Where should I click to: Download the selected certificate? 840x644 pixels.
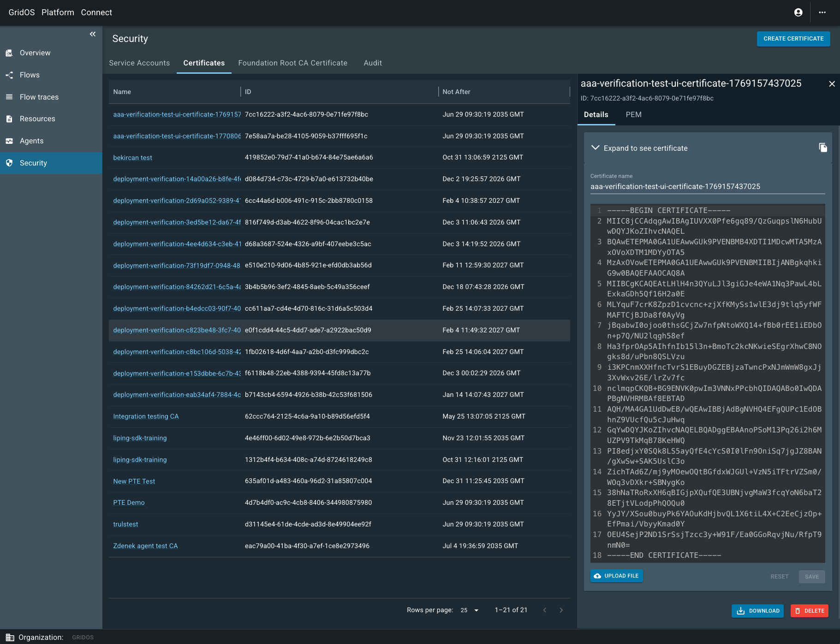(x=757, y=611)
